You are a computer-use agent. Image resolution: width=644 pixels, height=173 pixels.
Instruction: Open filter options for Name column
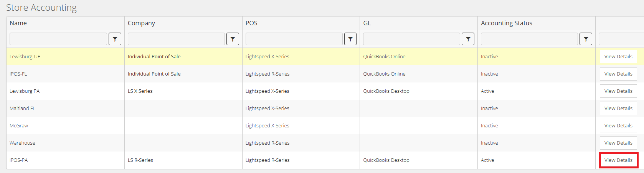[115, 39]
